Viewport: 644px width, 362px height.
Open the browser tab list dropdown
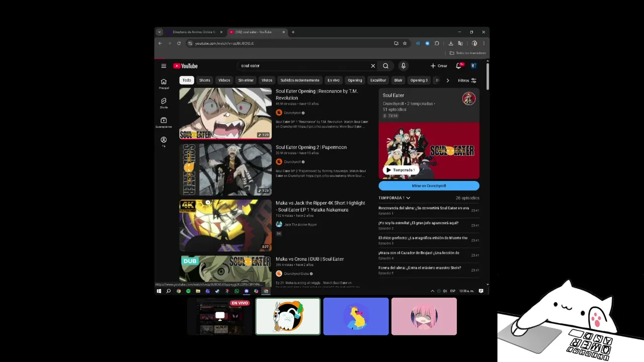tap(159, 32)
